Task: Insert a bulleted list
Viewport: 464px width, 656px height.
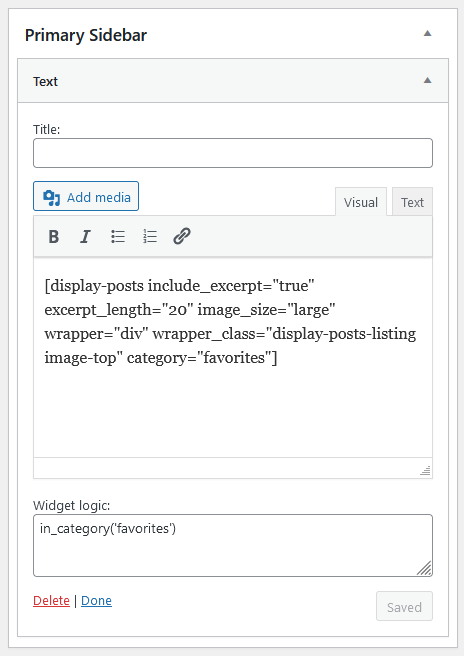Action: point(118,236)
